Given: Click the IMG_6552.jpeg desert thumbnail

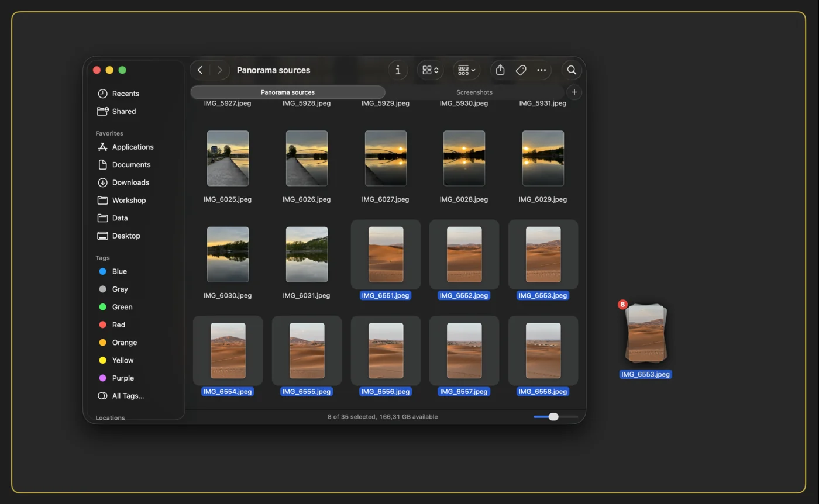Looking at the screenshot, I should pyautogui.click(x=464, y=254).
